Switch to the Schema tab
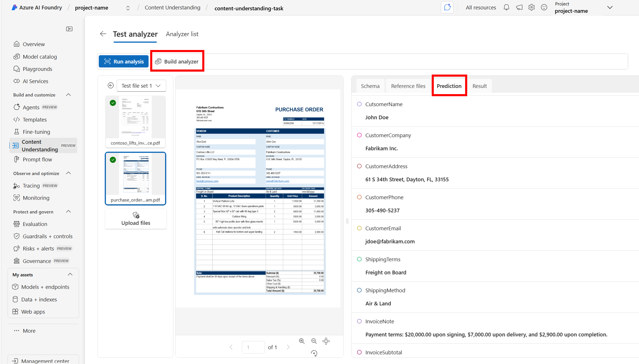The image size is (639, 364). tap(370, 86)
